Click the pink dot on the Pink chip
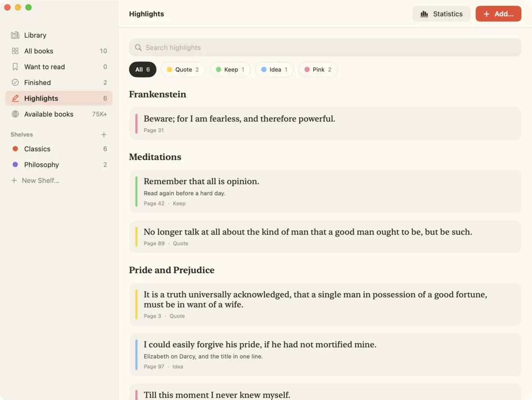This screenshot has width=532, height=400. pos(307,70)
